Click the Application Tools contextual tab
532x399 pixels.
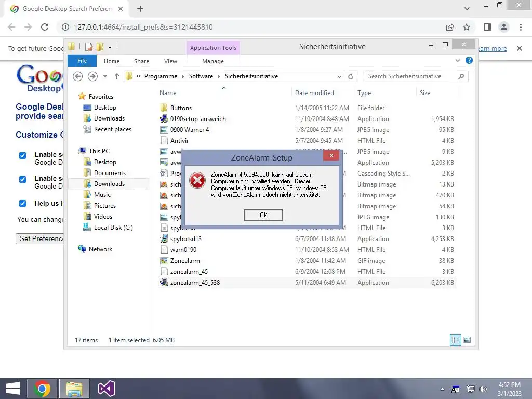pyautogui.click(x=213, y=48)
